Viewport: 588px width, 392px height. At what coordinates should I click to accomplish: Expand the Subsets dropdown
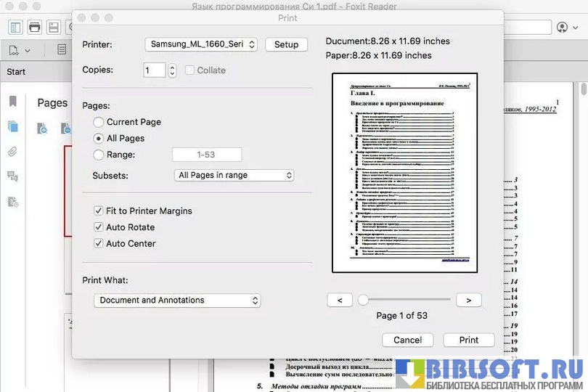tap(235, 175)
